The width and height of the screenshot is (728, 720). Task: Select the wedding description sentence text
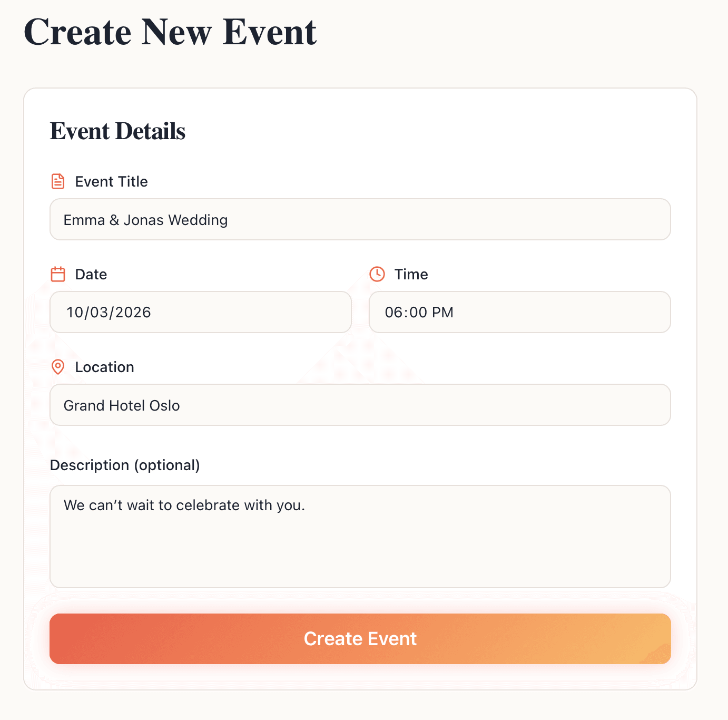[184, 505]
